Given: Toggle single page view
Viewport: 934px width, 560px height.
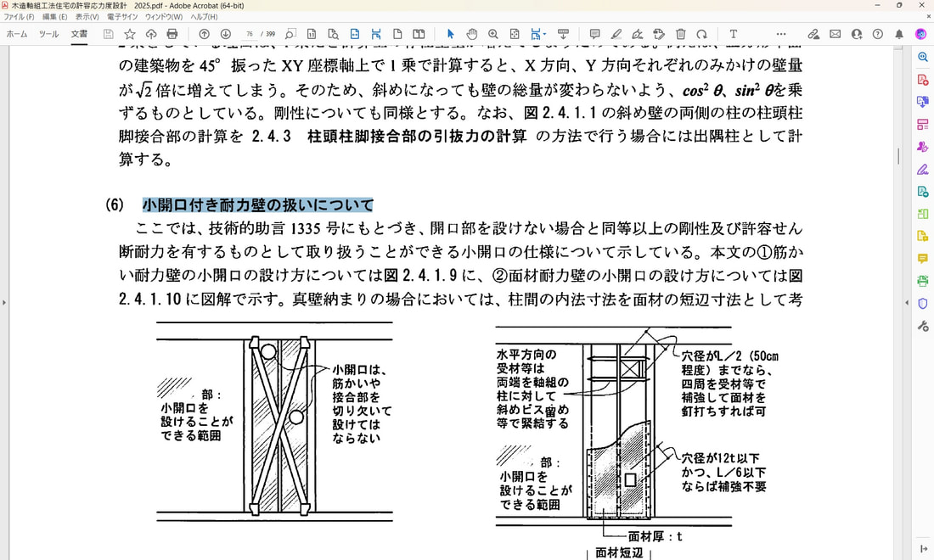Looking at the screenshot, I should coord(397,34).
